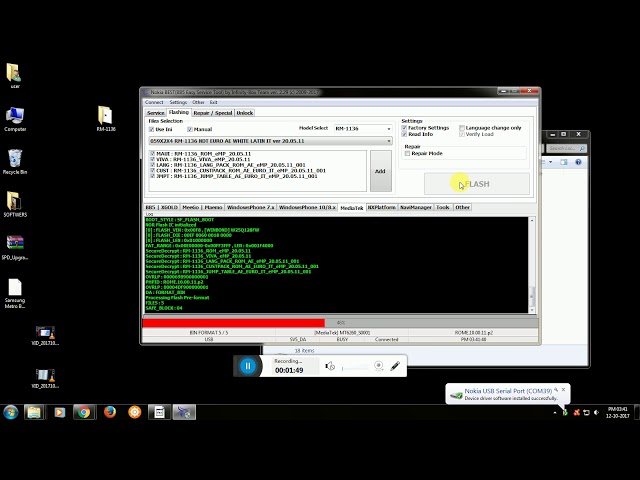Click the Add button
The height and width of the screenshot is (480, 640).
click(380, 171)
